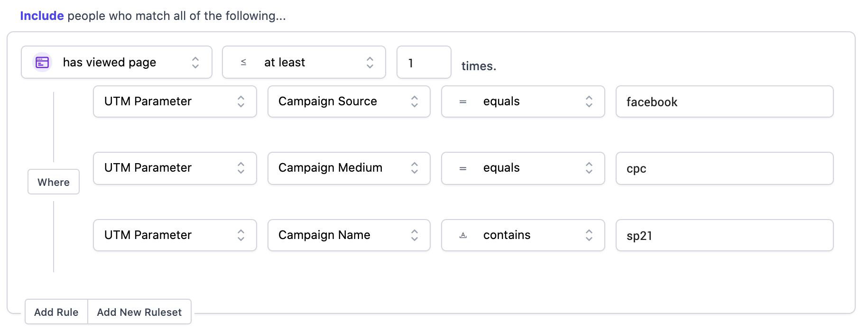The height and width of the screenshot is (331, 868).
Task: Click the equals sign icon in Campaign Medium row
Action: coord(463,168)
